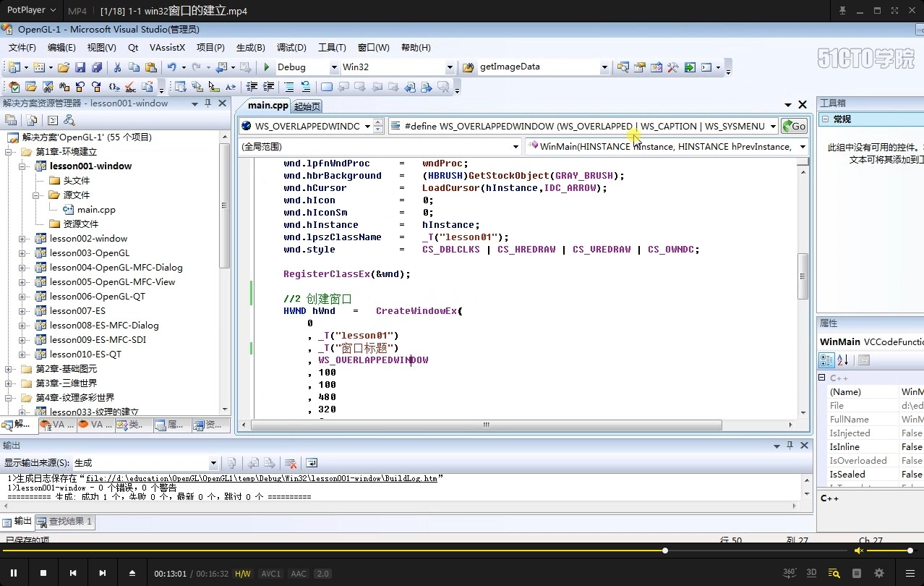Open the Win32 platform dropdown

pyautogui.click(x=450, y=67)
